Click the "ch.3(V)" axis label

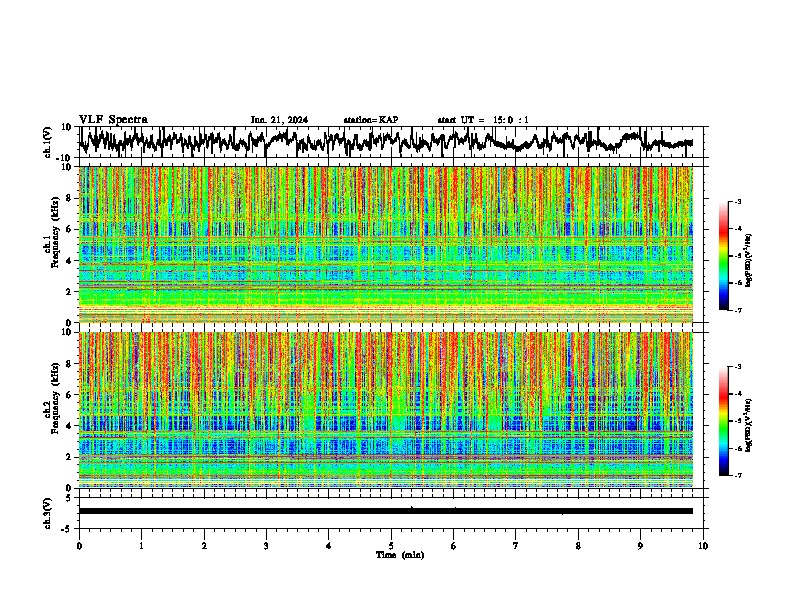(48, 513)
